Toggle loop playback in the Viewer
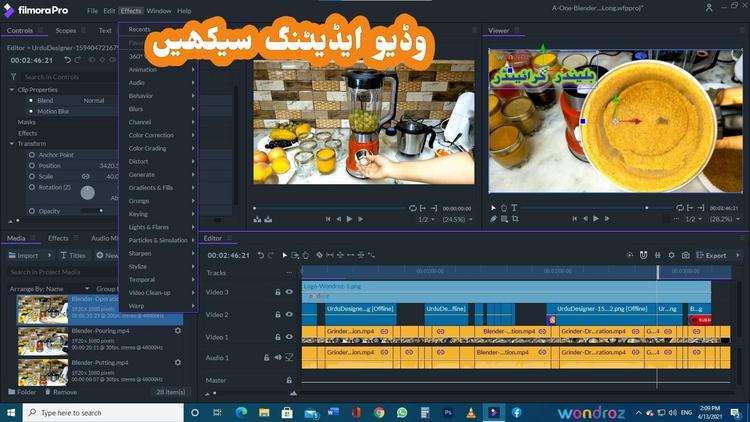Viewport: 750px width, 422px height. (x=680, y=208)
